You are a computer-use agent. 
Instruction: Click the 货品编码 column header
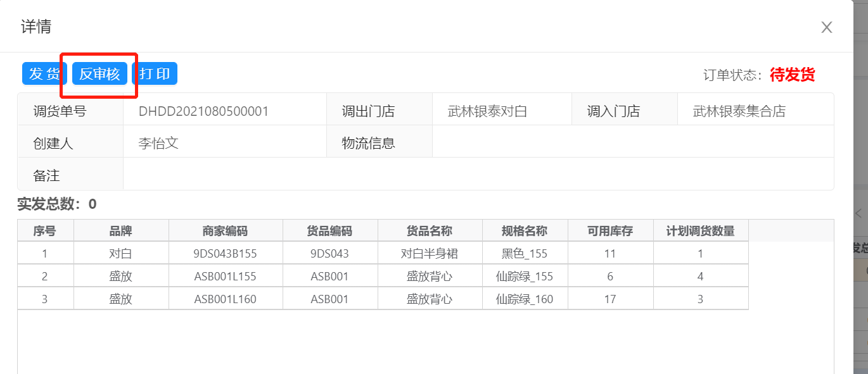coord(329,231)
